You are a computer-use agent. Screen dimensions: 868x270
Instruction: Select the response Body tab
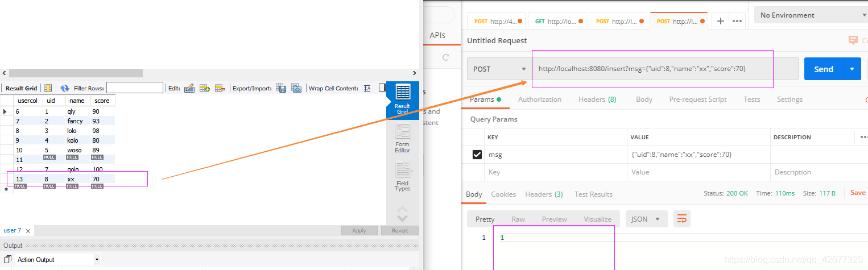point(474,194)
